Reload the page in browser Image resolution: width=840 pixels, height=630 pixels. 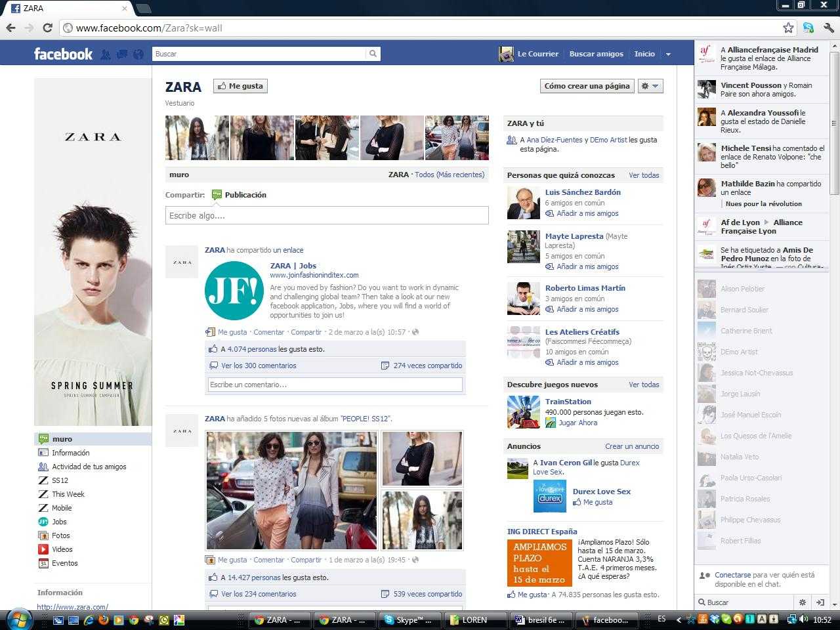coord(47,28)
